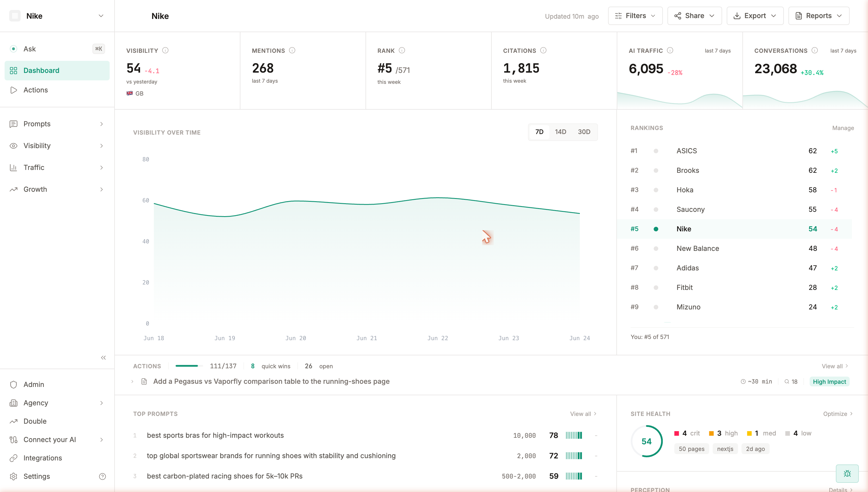This screenshot has height=492, width=868.
Task: Collapse the sidebar with double-chevron icon
Action: coord(103,357)
